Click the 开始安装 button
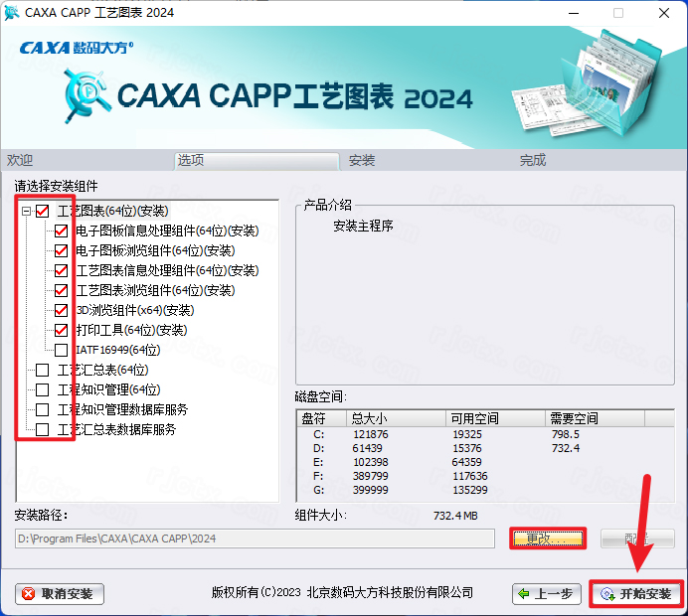This screenshot has height=616, width=688. [636, 594]
